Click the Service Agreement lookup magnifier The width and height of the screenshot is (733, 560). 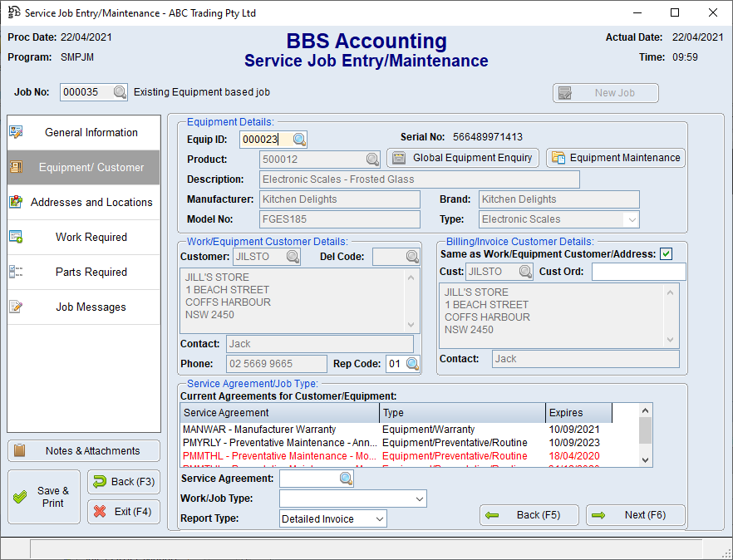click(x=346, y=479)
